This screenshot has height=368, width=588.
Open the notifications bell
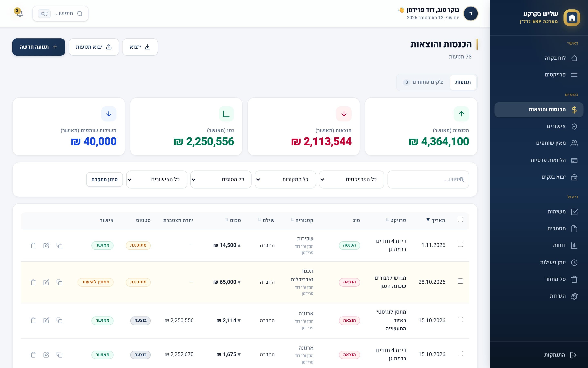19,13
